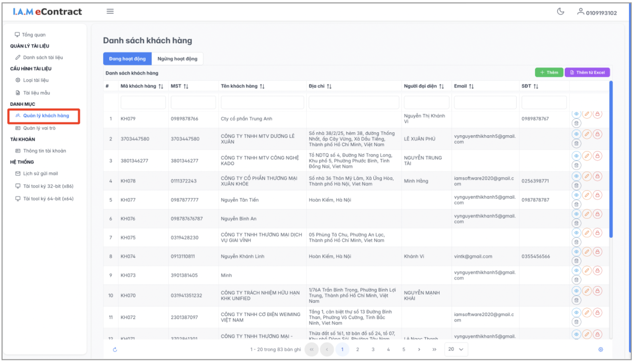Open Quản lý vai trò in the sidebar
634x364 pixels.
tap(39, 128)
